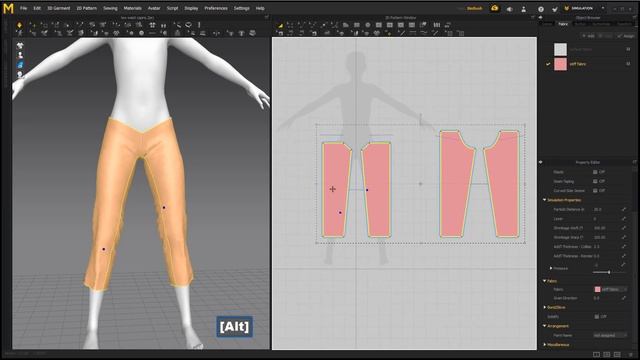
Task: Click pencil icon beside Grain Direction
Action: point(624,298)
